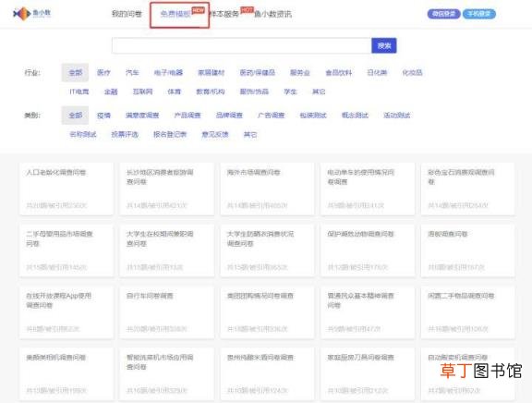Filter category by 意见反馈

coord(215,134)
